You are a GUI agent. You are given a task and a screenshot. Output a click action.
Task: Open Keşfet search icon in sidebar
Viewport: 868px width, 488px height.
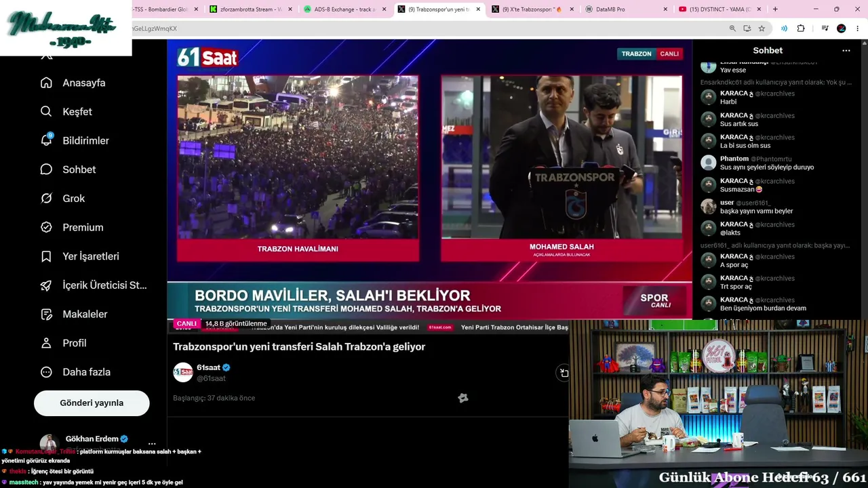(46, 112)
